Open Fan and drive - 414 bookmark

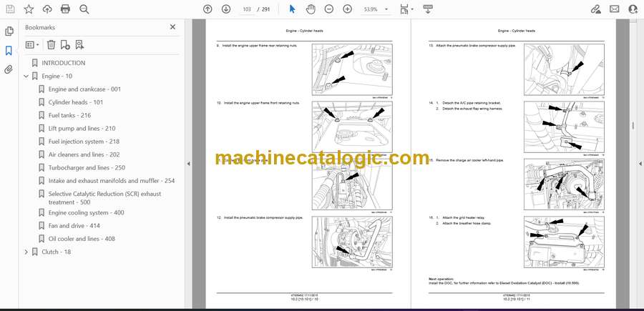coord(74,226)
